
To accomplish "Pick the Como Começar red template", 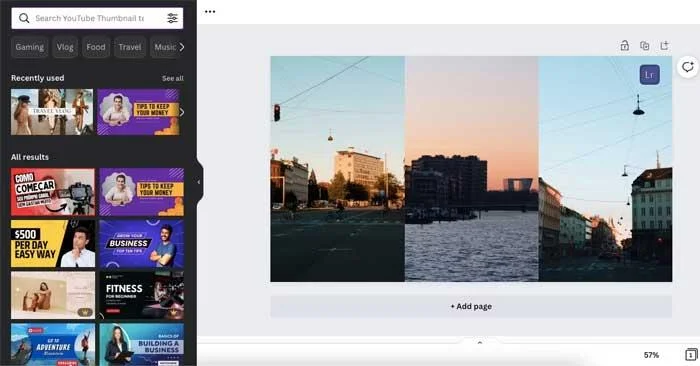I will [x=53, y=192].
